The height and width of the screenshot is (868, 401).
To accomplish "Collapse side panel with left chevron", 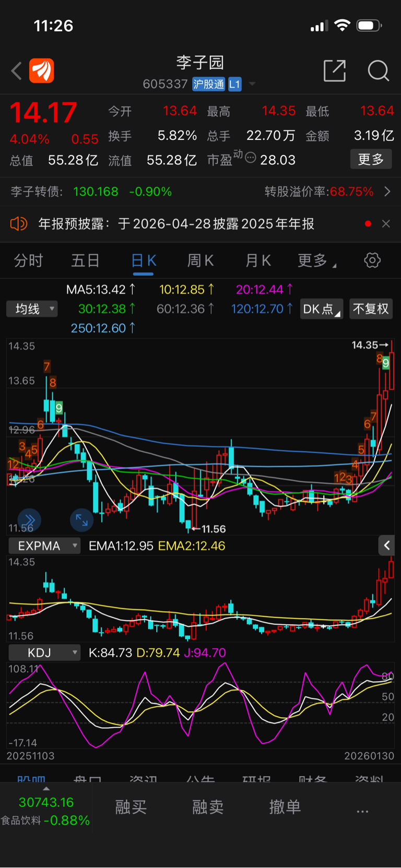I will 386,545.
